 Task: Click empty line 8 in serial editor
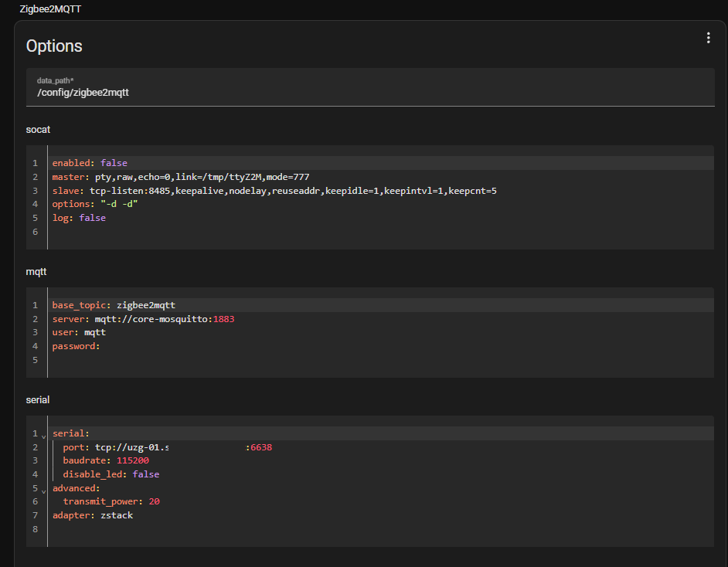(x=381, y=529)
